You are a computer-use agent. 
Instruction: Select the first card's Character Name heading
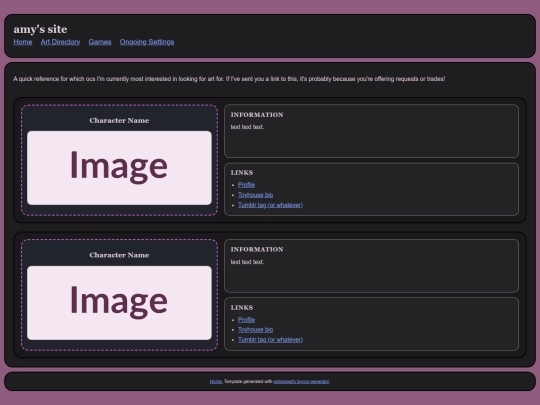119,121
